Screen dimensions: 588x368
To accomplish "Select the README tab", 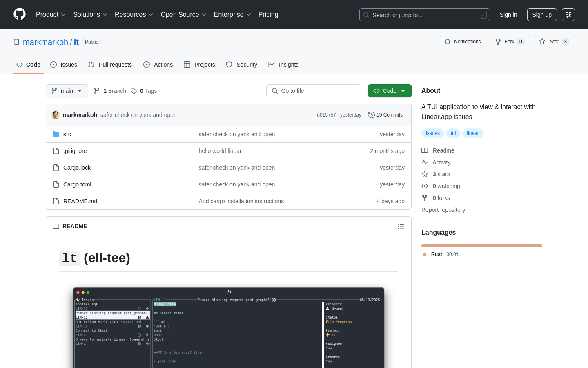I will (70, 227).
